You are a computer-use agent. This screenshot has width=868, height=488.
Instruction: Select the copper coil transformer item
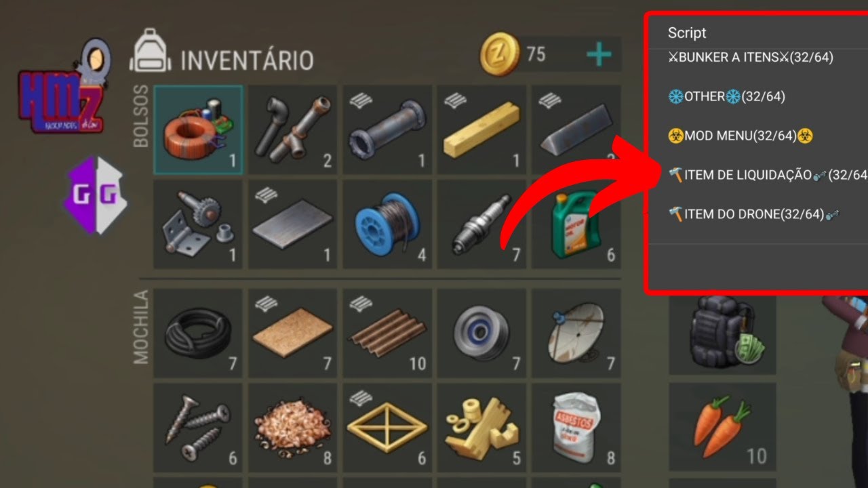(198, 129)
